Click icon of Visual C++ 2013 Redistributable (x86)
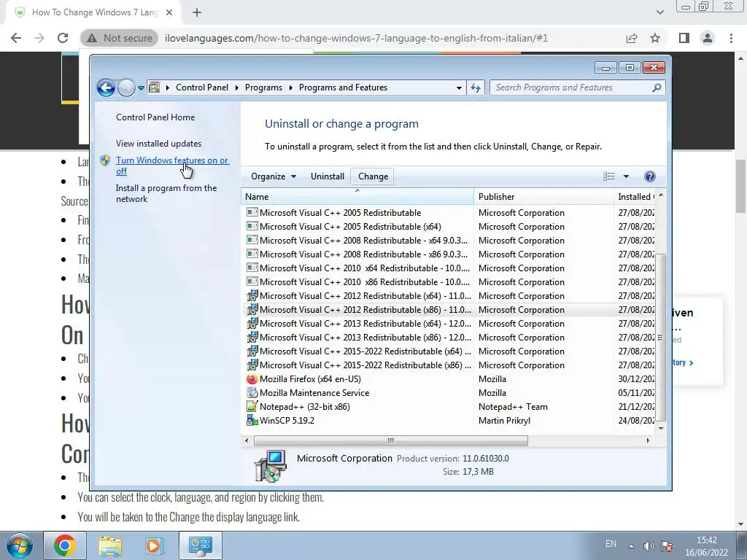This screenshot has width=747, height=560. tap(252, 337)
